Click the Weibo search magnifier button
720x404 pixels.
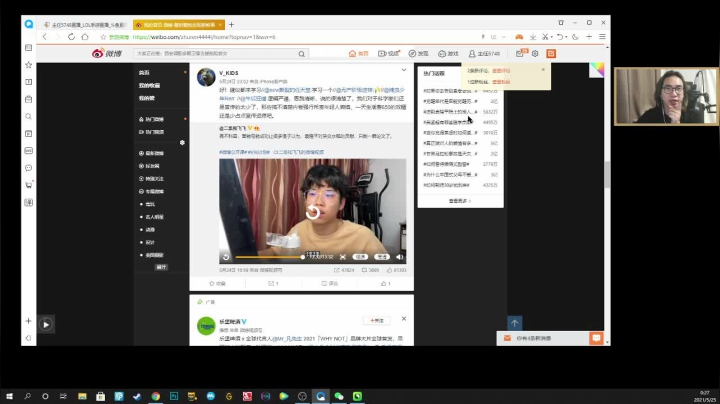point(301,54)
